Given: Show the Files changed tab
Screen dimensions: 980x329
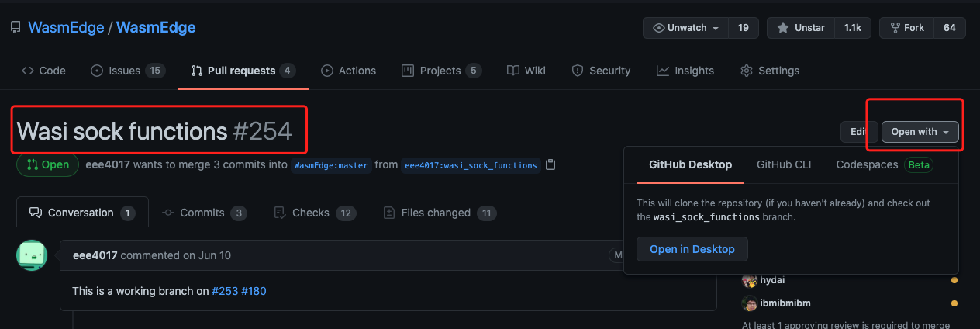Looking at the screenshot, I should click(x=440, y=213).
